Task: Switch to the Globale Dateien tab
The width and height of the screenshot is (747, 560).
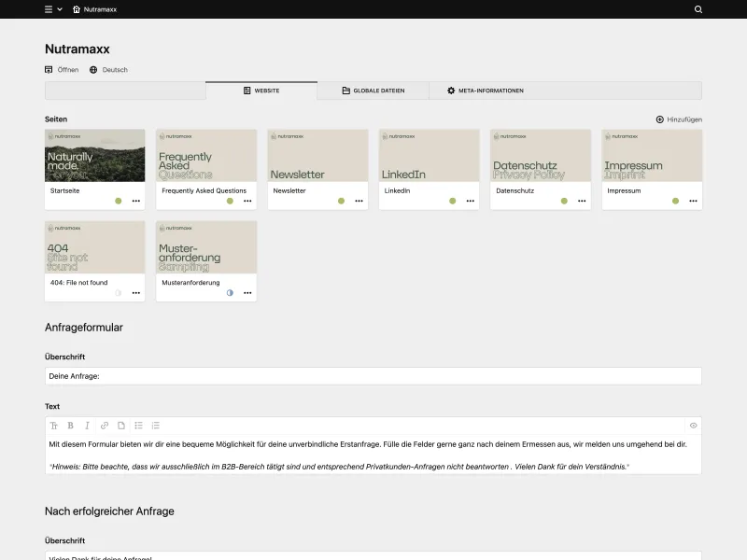Action: point(373,91)
